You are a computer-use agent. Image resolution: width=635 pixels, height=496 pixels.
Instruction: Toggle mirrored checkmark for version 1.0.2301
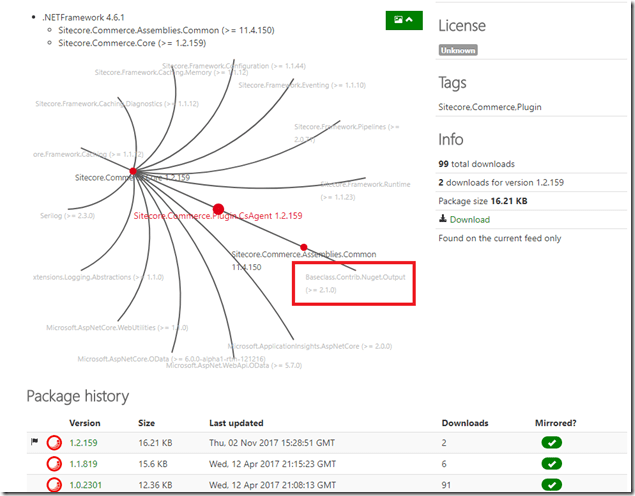click(x=551, y=485)
